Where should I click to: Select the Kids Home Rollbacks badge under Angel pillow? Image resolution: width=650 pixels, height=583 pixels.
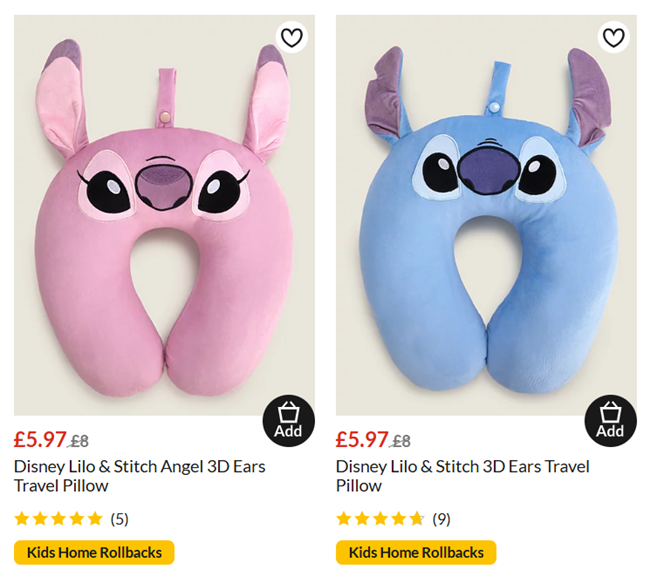94,552
